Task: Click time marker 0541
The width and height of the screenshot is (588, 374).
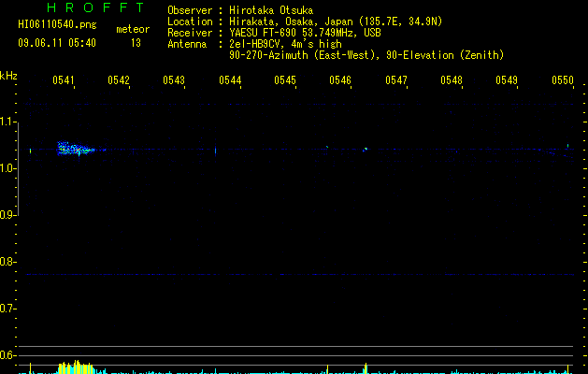Action: pos(64,80)
